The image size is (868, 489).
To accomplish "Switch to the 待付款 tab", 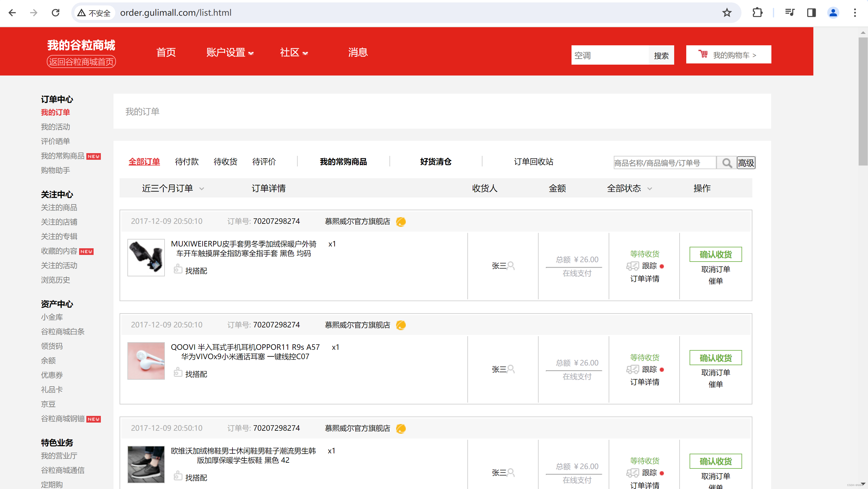I will [187, 162].
